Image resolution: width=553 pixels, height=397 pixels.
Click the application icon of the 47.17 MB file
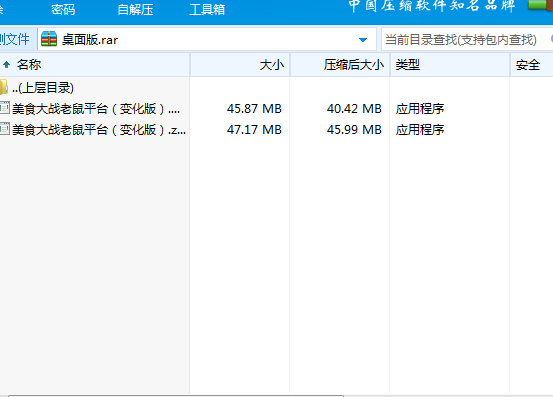coord(5,129)
